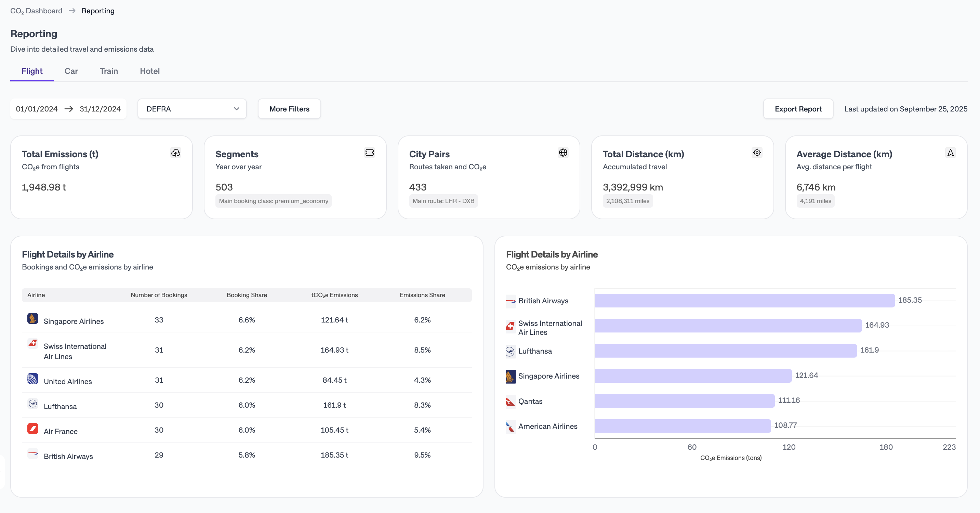Click the arrow icon on Average Distance card
This screenshot has height=513, width=980.
tap(950, 153)
